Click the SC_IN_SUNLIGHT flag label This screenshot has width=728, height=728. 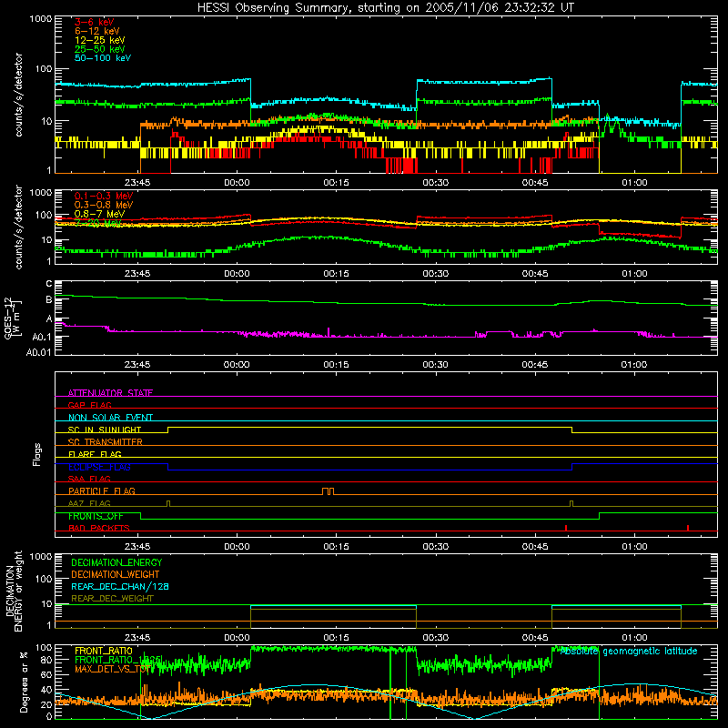pos(105,430)
